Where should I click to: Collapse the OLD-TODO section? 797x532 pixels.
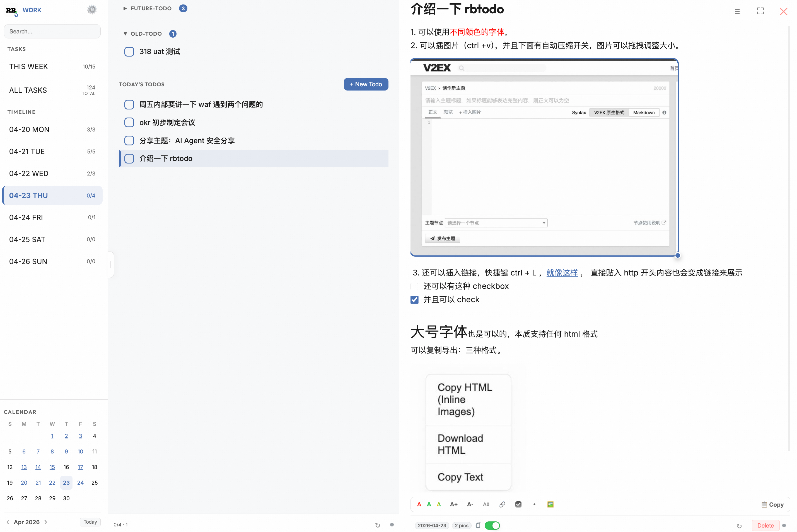(125, 34)
